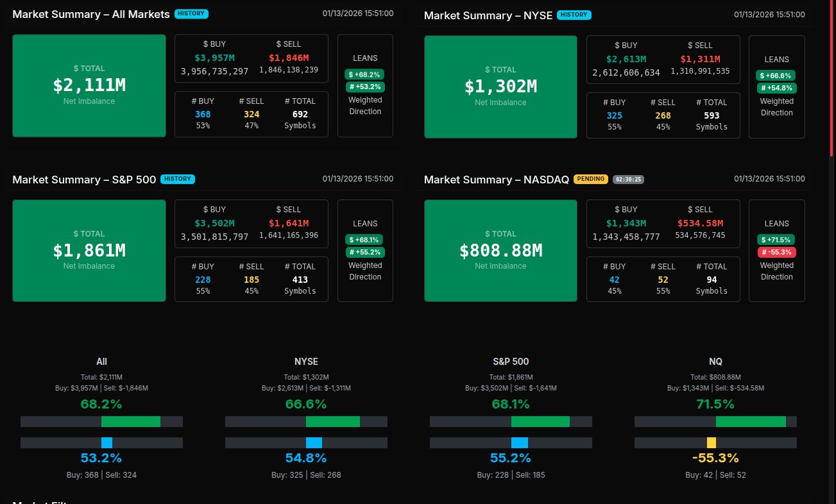Click the green dollar bar under All heading
The height and width of the screenshot is (504, 836).
[x=131, y=421]
